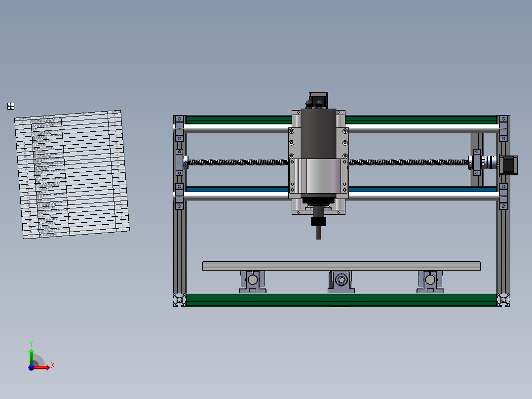532x399 pixels.
Task: Select the bill of materials table
Action: pos(72,174)
